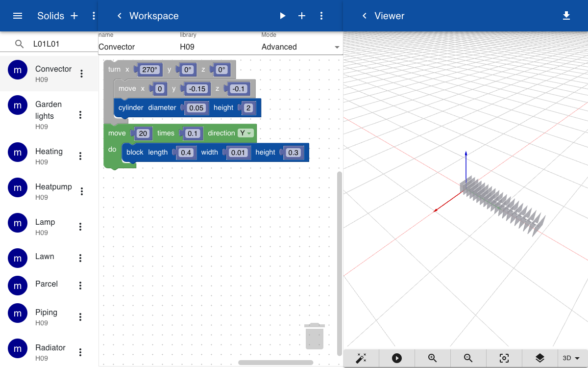Click the workspace vertical scrollbar
Screen dimensions: 588x368
click(340, 263)
